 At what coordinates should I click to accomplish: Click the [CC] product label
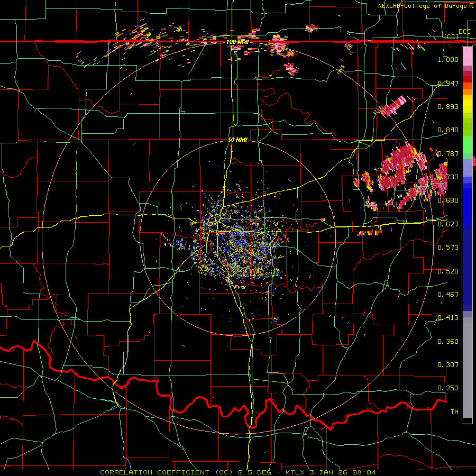point(452,36)
